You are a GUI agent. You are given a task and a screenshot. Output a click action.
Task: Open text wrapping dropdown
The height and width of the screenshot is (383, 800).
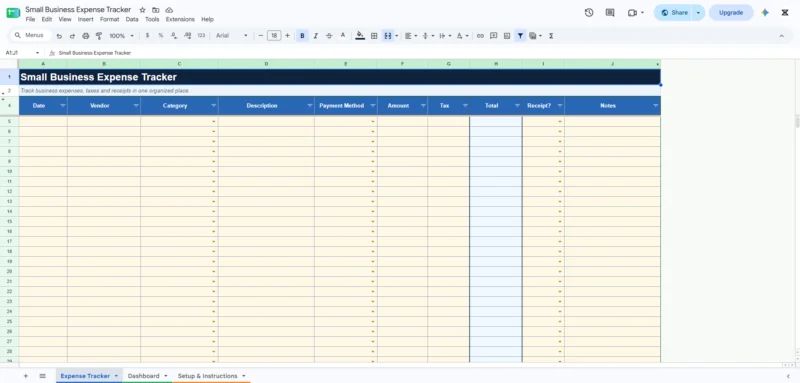tap(445, 36)
